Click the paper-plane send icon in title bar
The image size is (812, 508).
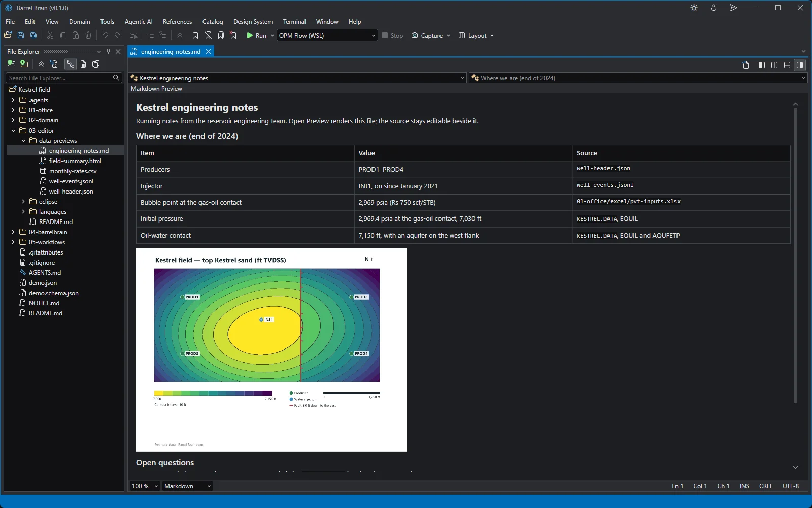click(733, 8)
